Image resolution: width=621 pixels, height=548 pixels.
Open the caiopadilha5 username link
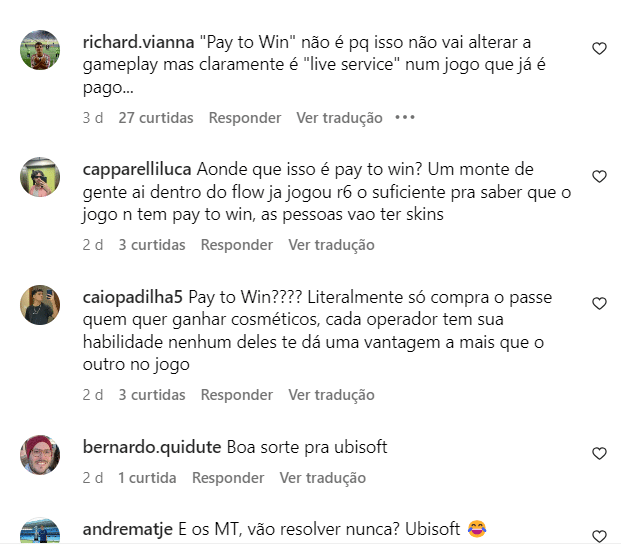(x=133, y=297)
